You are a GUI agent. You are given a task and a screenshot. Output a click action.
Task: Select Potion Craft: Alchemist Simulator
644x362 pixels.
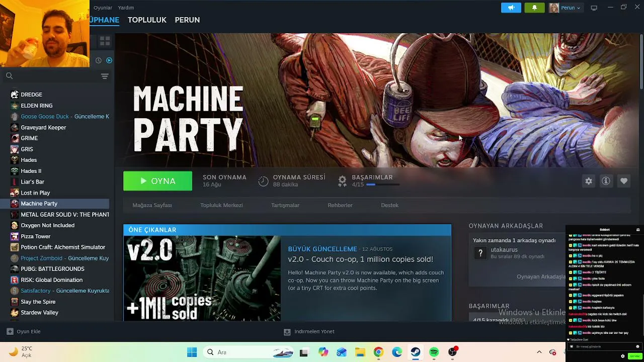tap(63, 247)
